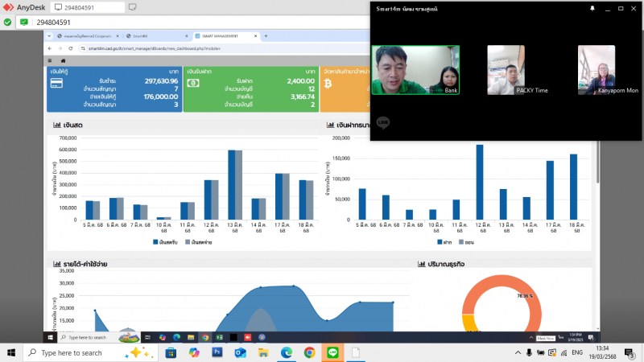Toggle the gray cash paid legend swatch
644x362 pixels.
point(188,242)
